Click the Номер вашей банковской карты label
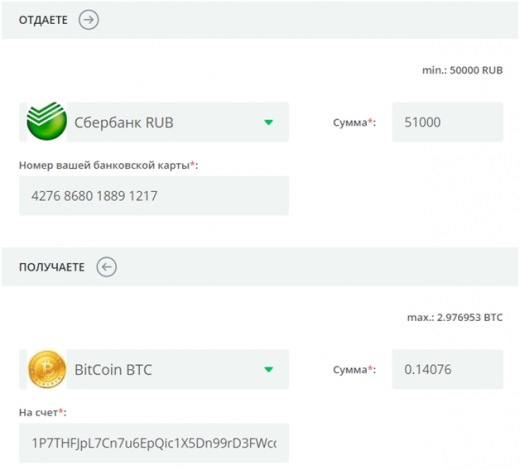The width and height of the screenshot is (520, 470). tap(108, 165)
